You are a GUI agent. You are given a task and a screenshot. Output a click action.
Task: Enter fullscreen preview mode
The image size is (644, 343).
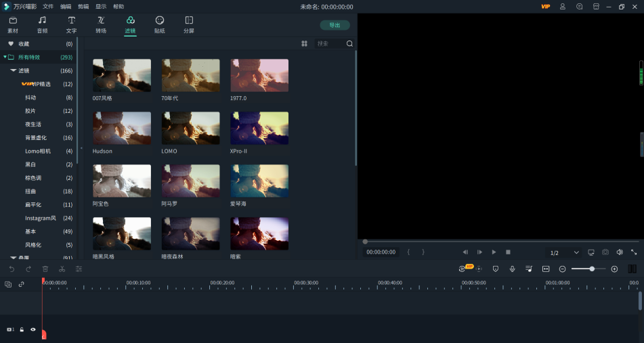tap(634, 252)
